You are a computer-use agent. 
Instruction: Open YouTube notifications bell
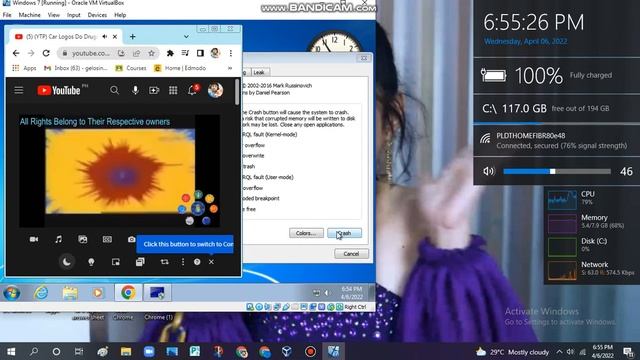pos(192,90)
